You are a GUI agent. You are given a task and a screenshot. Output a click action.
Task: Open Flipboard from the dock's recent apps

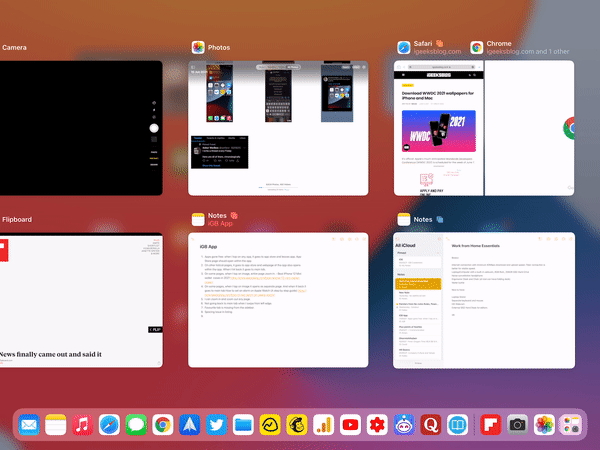[490, 425]
